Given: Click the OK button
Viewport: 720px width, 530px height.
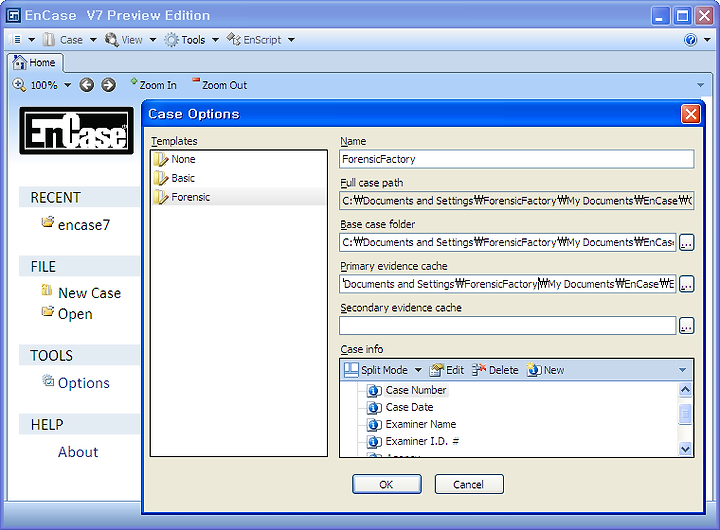Looking at the screenshot, I should [387, 485].
